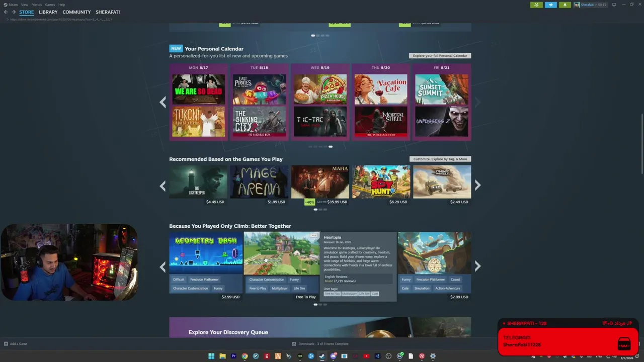Image resolution: width=644 pixels, height=362 pixels.
Task: Show previous Recommended games with the left arrow
Action: tap(163, 186)
